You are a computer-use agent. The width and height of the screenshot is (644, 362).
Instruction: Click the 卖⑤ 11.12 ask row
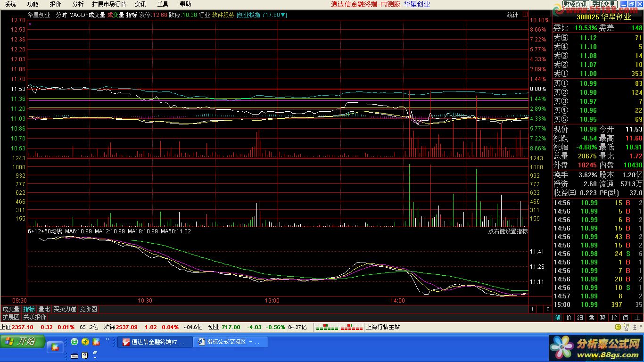[598, 38]
